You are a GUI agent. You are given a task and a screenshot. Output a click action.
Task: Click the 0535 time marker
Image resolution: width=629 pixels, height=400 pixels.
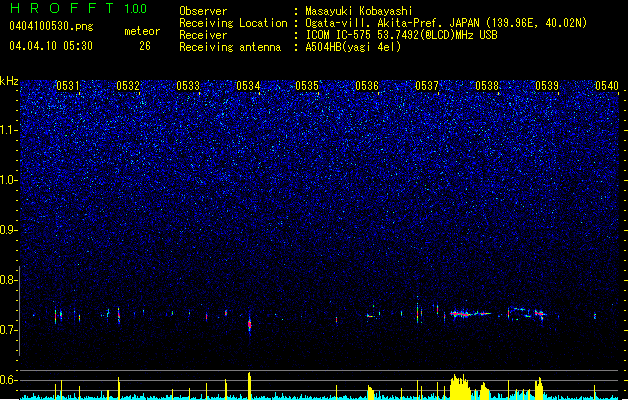click(307, 86)
